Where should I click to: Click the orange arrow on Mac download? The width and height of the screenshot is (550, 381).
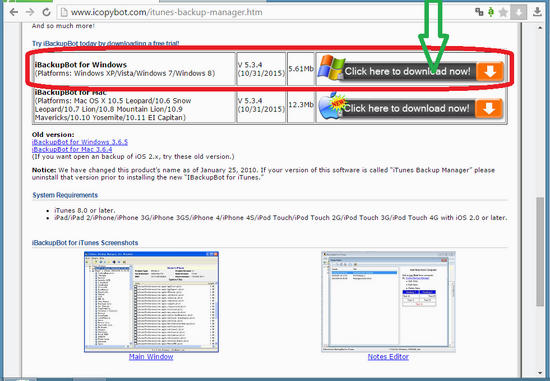[489, 109]
